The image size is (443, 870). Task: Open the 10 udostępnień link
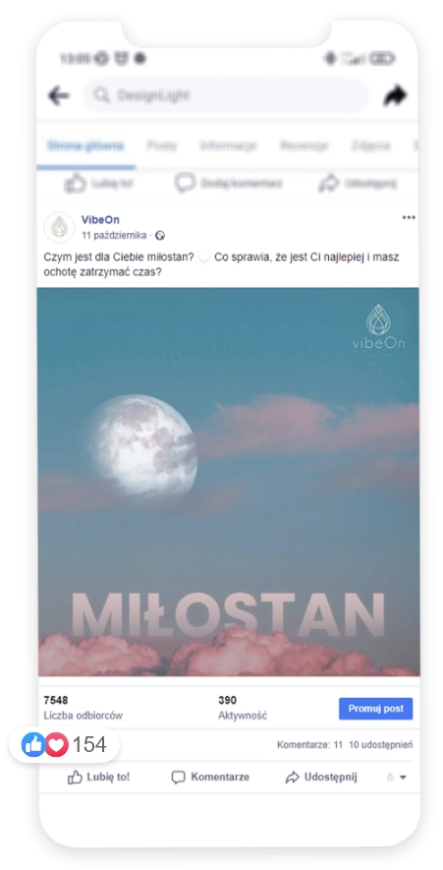(381, 745)
